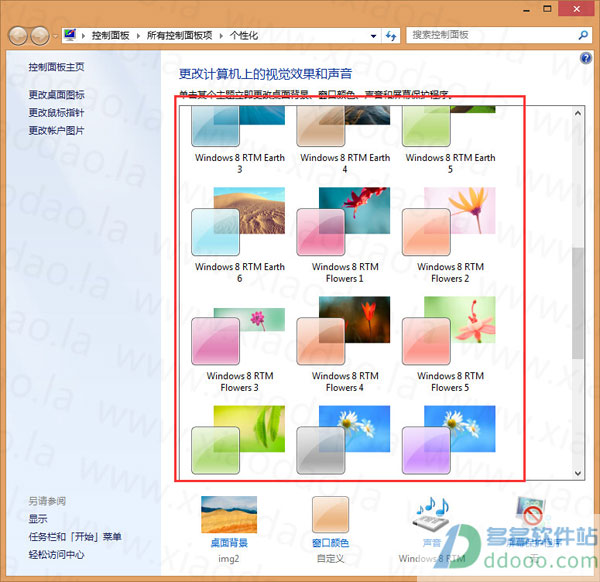
Task: Select the Windows 8 RTM Earth 6 theme
Action: [239, 235]
